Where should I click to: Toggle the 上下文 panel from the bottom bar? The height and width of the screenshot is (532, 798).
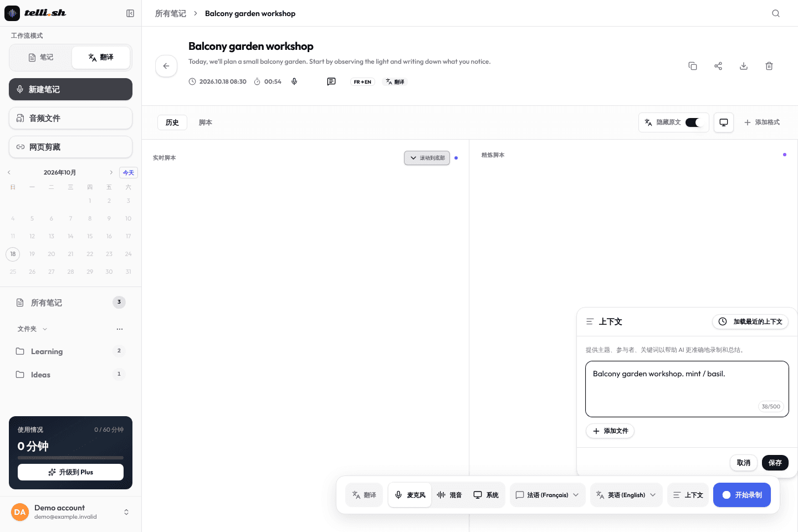688,495
